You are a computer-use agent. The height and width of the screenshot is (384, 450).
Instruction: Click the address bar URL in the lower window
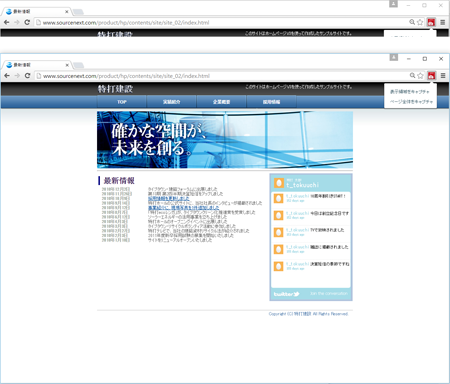[x=126, y=76]
